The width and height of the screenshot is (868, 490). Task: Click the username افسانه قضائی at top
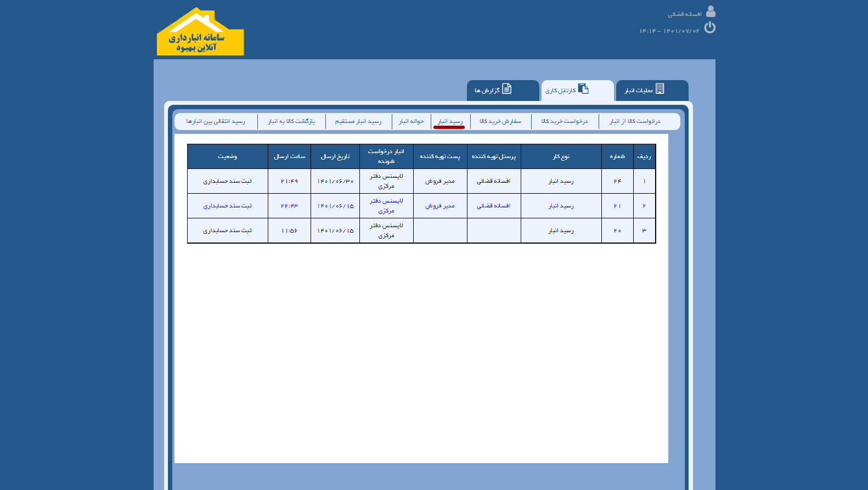click(684, 14)
